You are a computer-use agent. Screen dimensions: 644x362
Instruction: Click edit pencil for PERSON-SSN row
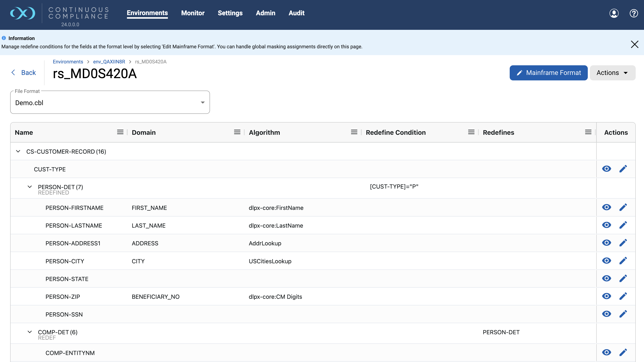[x=623, y=314]
